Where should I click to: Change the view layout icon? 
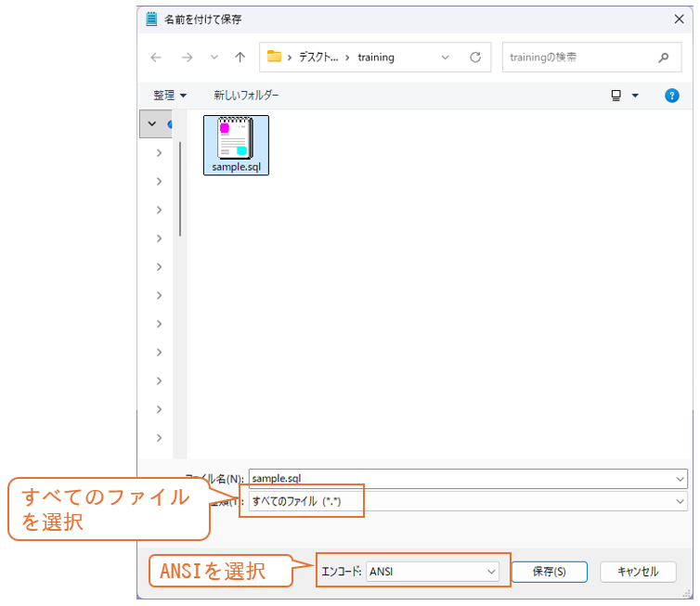click(x=616, y=95)
